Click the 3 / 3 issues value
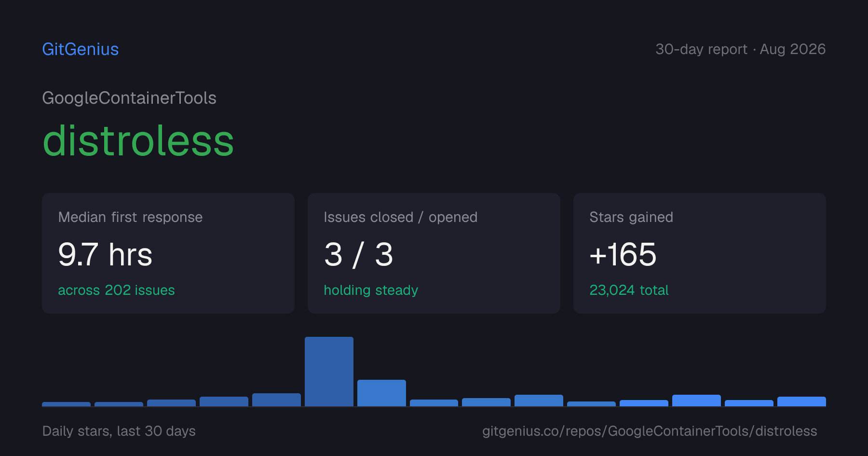Image resolution: width=868 pixels, height=456 pixels. click(359, 254)
